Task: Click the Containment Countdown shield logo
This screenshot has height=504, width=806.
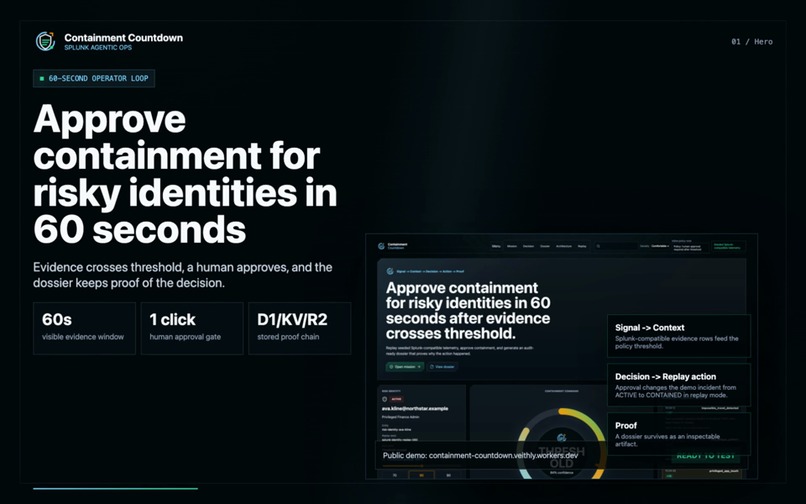Action: tap(45, 41)
